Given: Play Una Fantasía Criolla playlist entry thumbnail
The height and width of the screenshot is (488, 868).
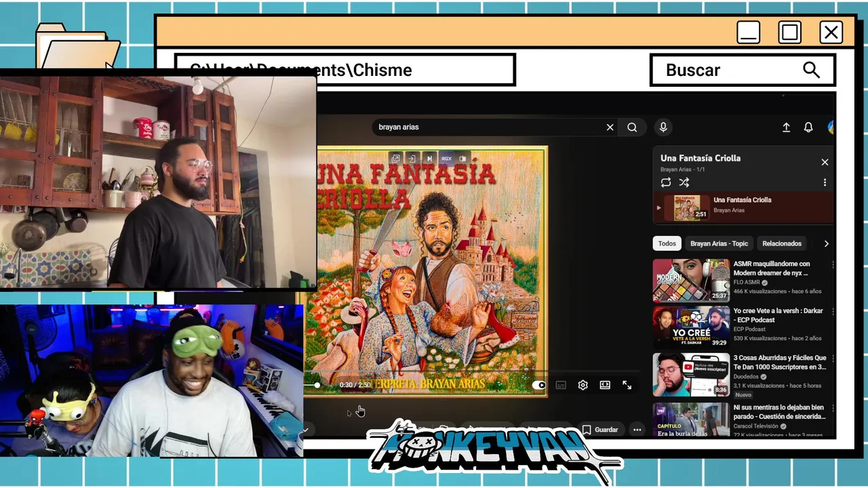Looking at the screenshot, I should tap(687, 207).
